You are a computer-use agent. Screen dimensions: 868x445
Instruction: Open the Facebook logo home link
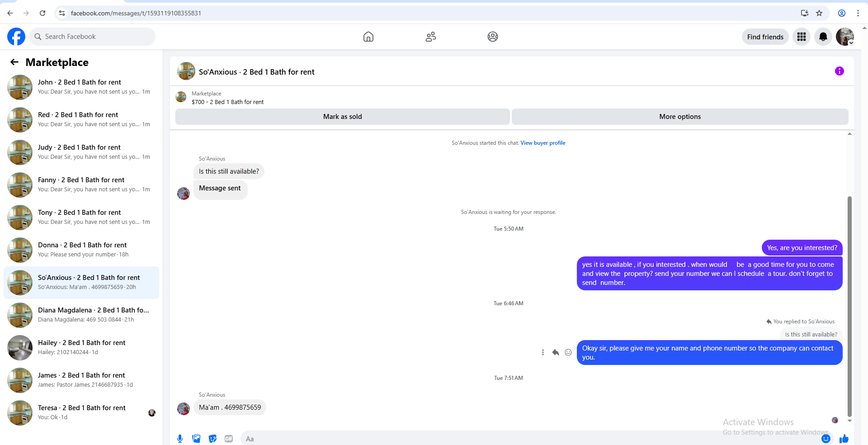pyautogui.click(x=16, y=37)
